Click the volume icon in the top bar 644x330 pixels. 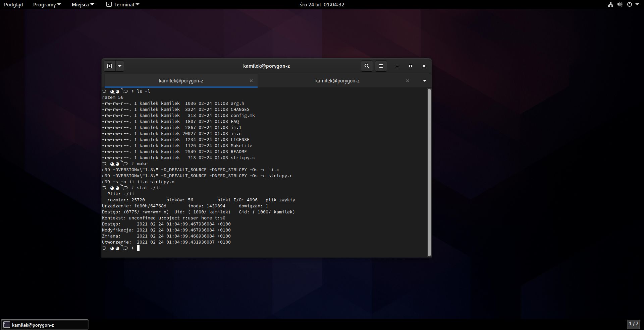click(x=620, y=5)
